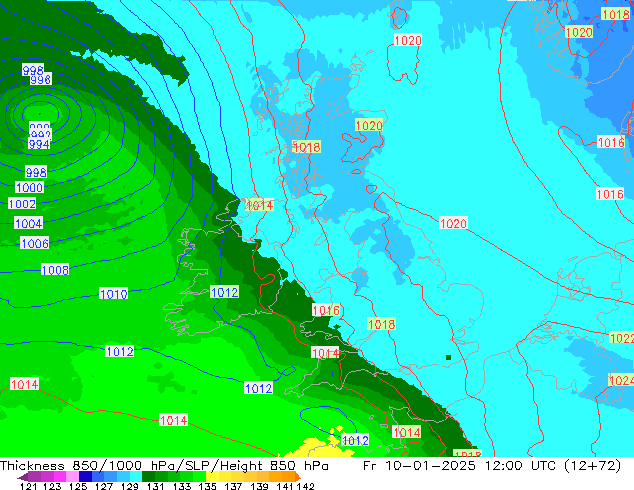The height and width of the screenshot is (490, 634).
Task: Click the blue 1000 isobar label
Action: pyautogui.click(x=30, y=188)
